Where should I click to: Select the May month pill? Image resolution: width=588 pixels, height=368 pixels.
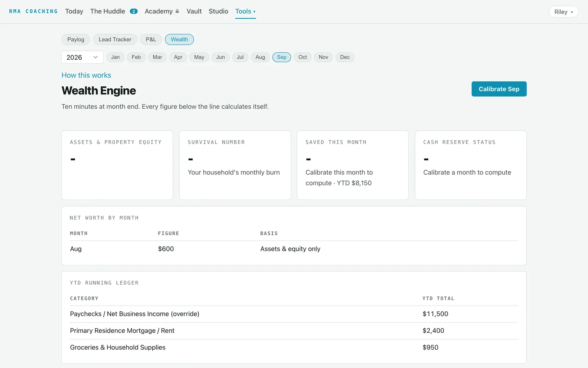tap(199, 57)
